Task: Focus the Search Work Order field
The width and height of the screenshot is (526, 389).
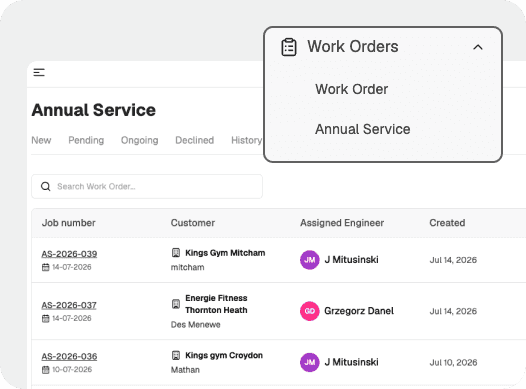Action: pyautogui.click(x=147, y=186)
